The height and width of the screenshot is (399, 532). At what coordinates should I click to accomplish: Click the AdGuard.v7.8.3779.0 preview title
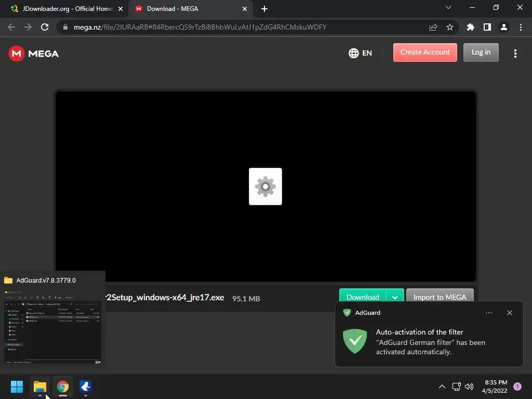46,280
